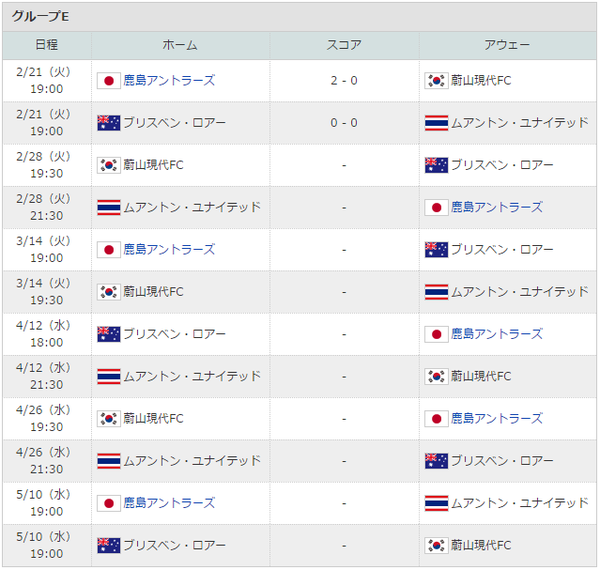Click Korea flag in 4/12 21:30 away cell
Screen dimensions: 600x570
(436, 377)
